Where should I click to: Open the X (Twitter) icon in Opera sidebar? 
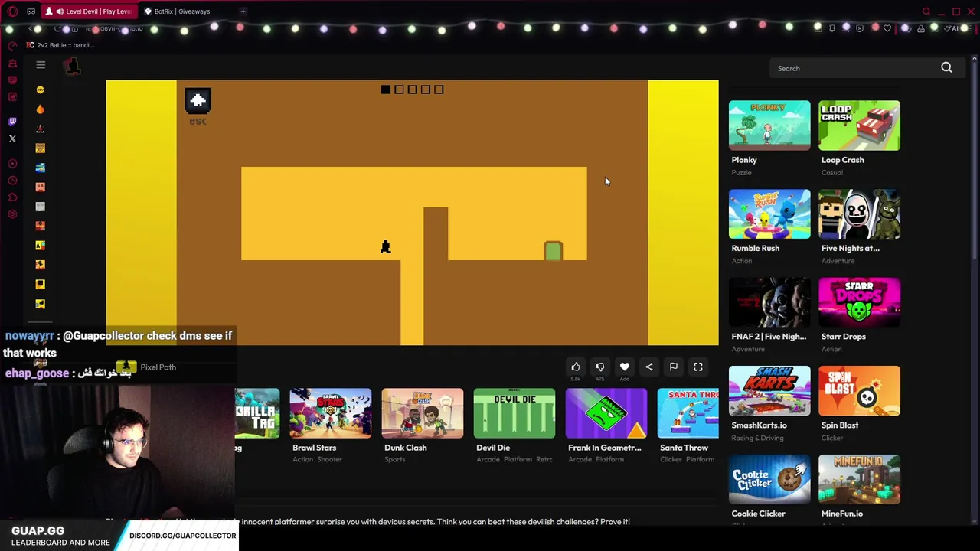click(x=12, y=139)
